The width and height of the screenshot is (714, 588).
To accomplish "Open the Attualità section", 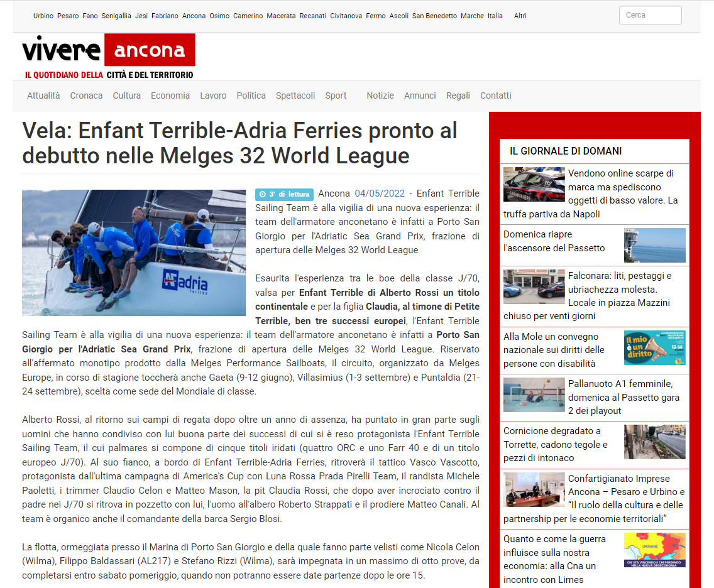I will coord(43,95).
